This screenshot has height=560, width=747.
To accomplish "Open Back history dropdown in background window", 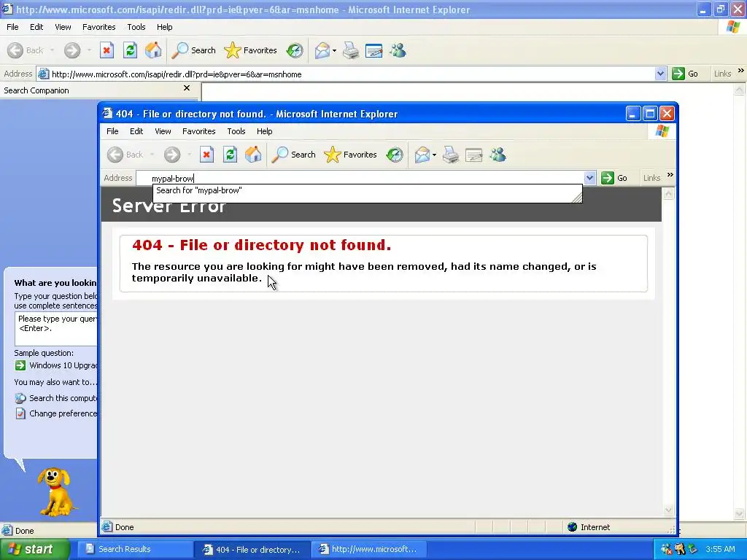I will (x=52, y=50).
